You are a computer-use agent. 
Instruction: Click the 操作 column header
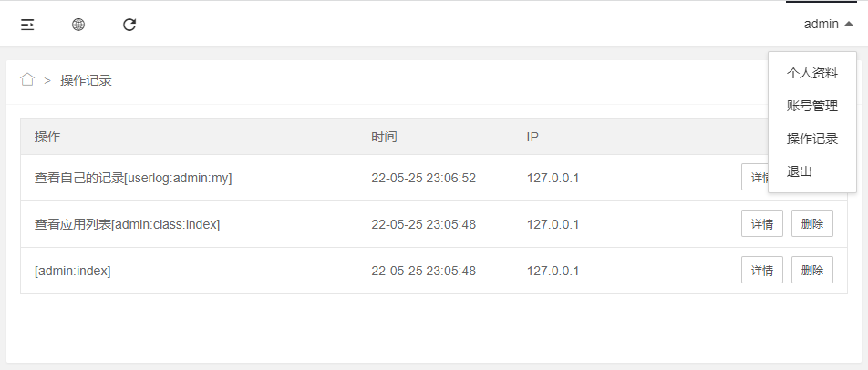pyautogui.click(x=47, y=138)
